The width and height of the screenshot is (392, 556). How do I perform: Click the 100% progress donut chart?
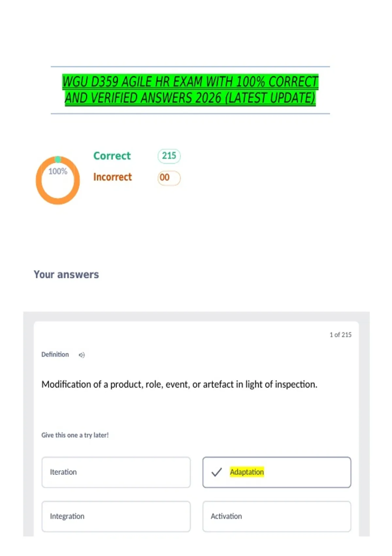pos(58,180)
